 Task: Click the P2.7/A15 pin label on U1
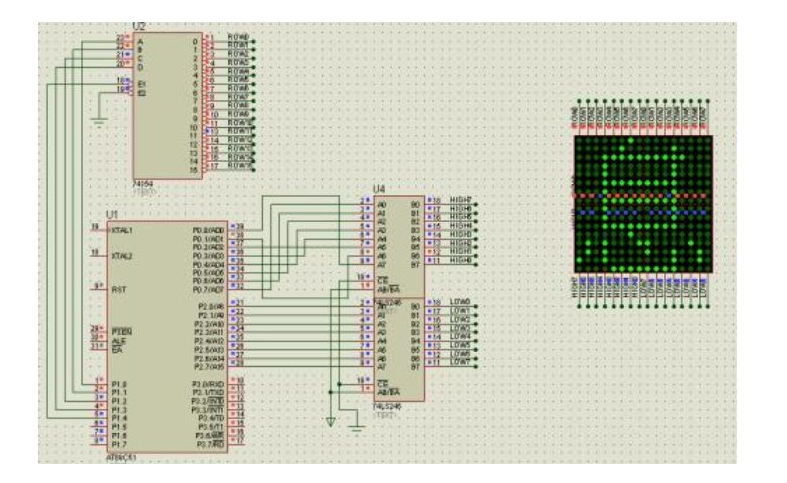[x=211, y=367]
